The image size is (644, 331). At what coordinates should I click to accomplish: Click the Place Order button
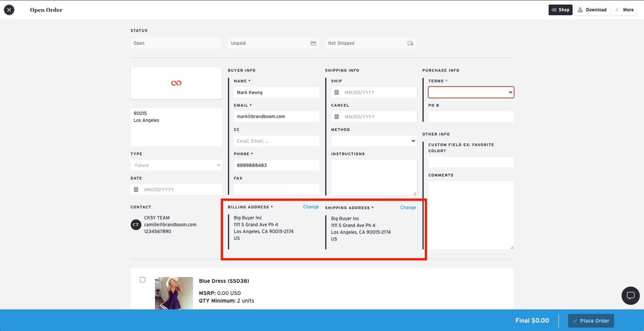click(x=590, y=321)
